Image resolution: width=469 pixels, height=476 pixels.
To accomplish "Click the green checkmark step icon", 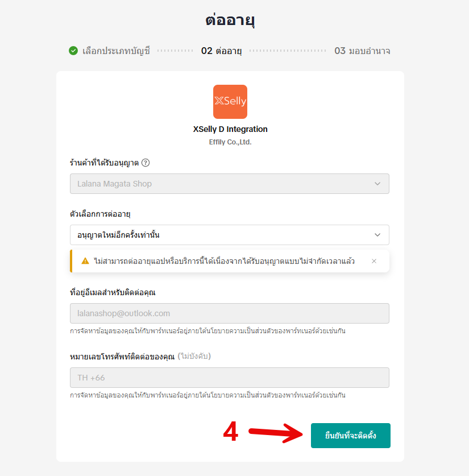I will [73, 51].
